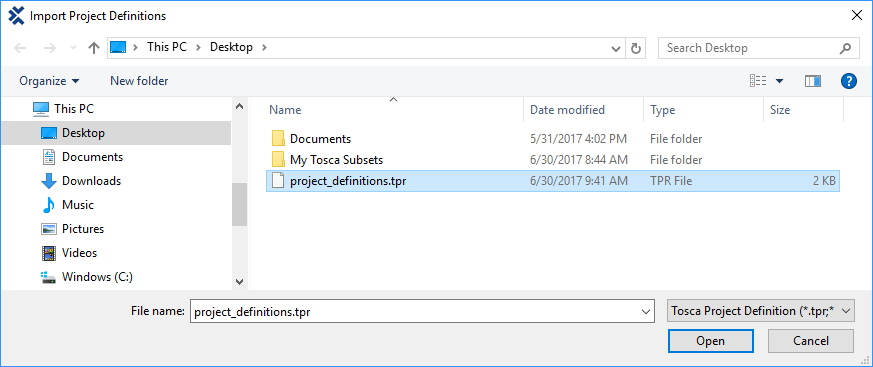Click the New folder button
This screenshot has height=367, width=873.
[x=139, y=81]
